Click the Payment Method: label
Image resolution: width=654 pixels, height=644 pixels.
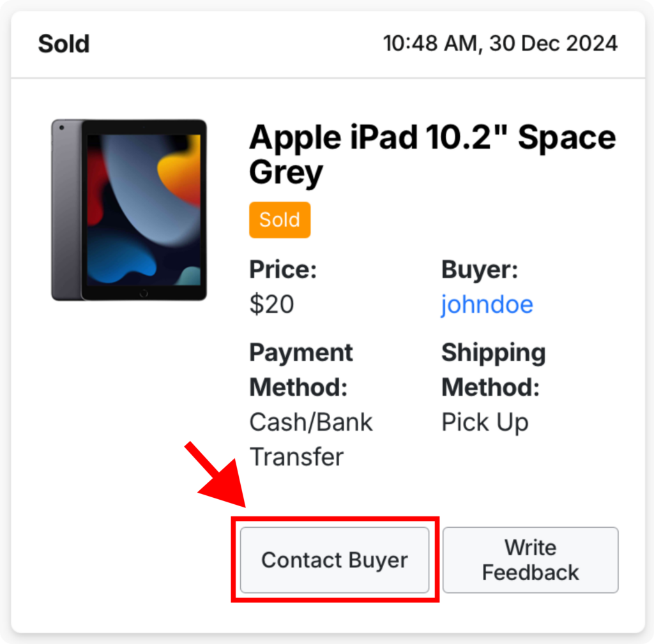(301, 370)
